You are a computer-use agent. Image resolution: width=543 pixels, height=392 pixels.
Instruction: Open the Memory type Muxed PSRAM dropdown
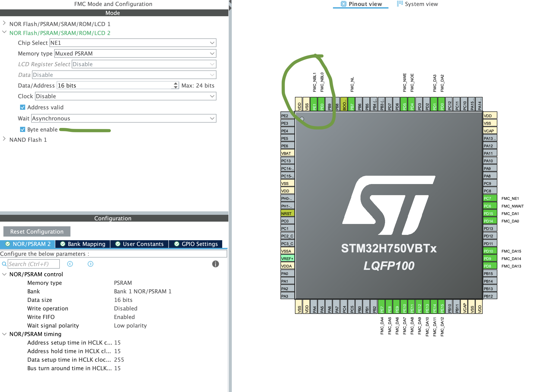tap(212, 53)
